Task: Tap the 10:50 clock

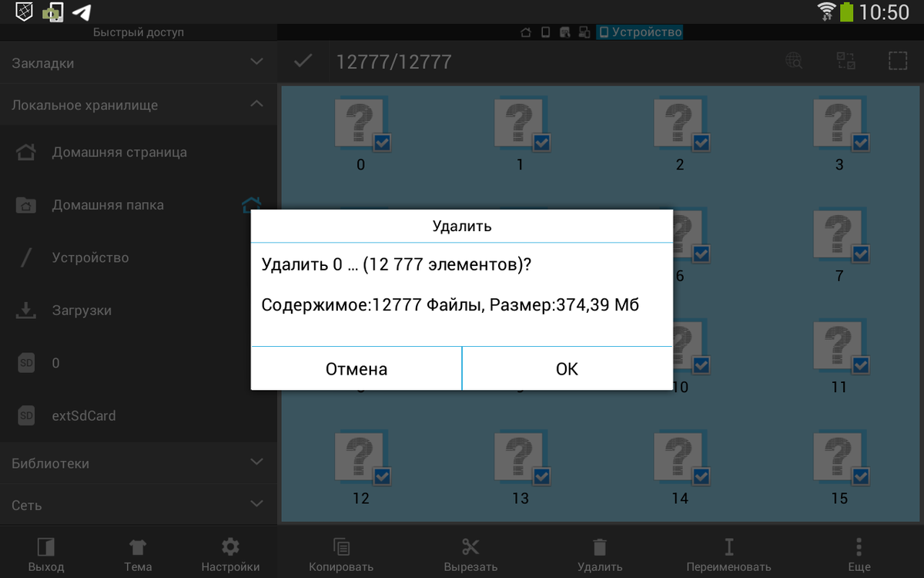Action: [885, 12]
